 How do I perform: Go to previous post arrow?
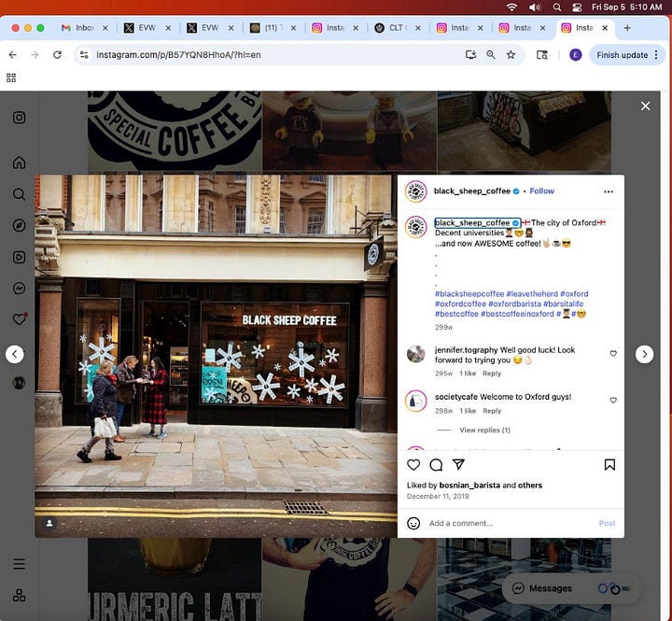(15, 354)
